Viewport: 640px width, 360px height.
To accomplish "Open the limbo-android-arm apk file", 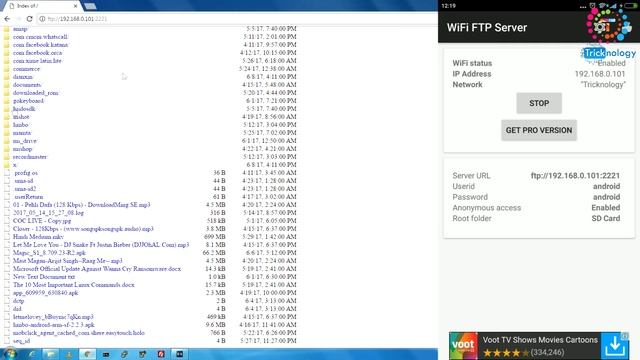I will [x=54, y=325].
